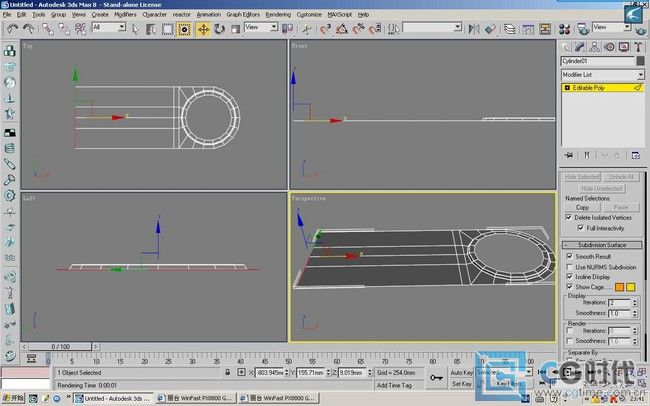650x406 pixels.
Task: Collapse Subdivision Surface rollout
Action: click(x=601, y=245)
